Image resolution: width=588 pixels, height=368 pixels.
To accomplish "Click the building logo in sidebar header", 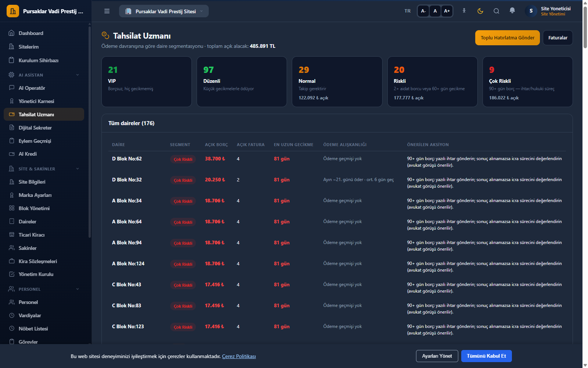I will [x=13, y=11].
